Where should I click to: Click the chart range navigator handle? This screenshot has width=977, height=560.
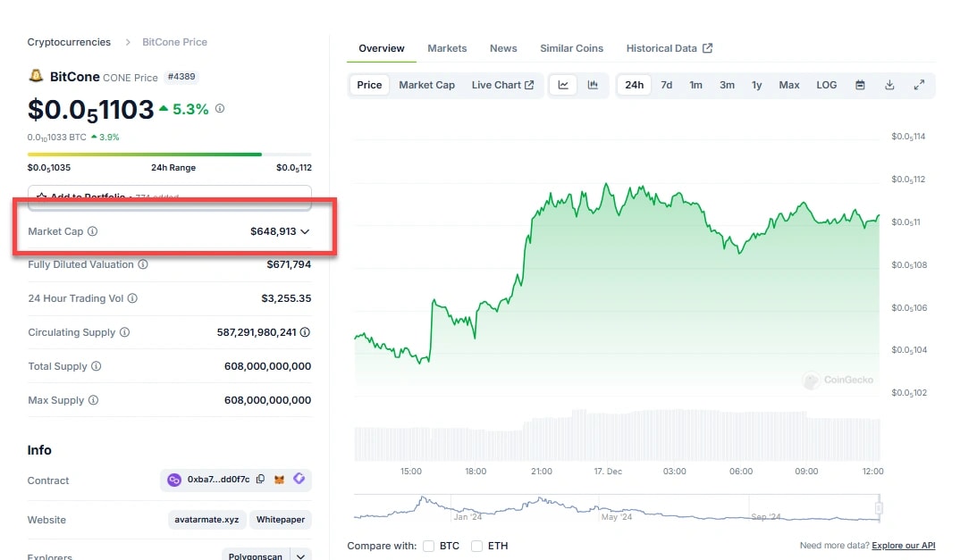click(879, 507)
